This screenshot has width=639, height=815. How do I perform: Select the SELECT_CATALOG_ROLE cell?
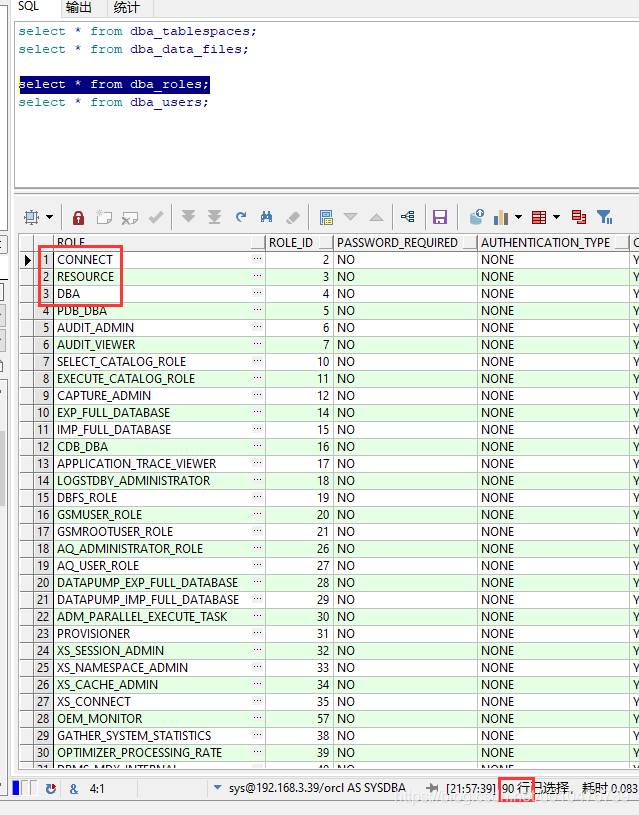coord(159,362)
